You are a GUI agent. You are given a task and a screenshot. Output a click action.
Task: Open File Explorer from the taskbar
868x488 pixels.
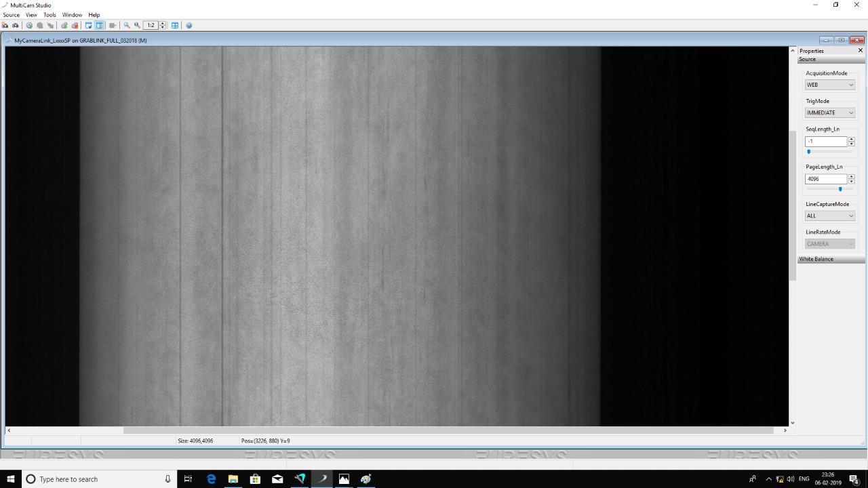pos(233,479)
